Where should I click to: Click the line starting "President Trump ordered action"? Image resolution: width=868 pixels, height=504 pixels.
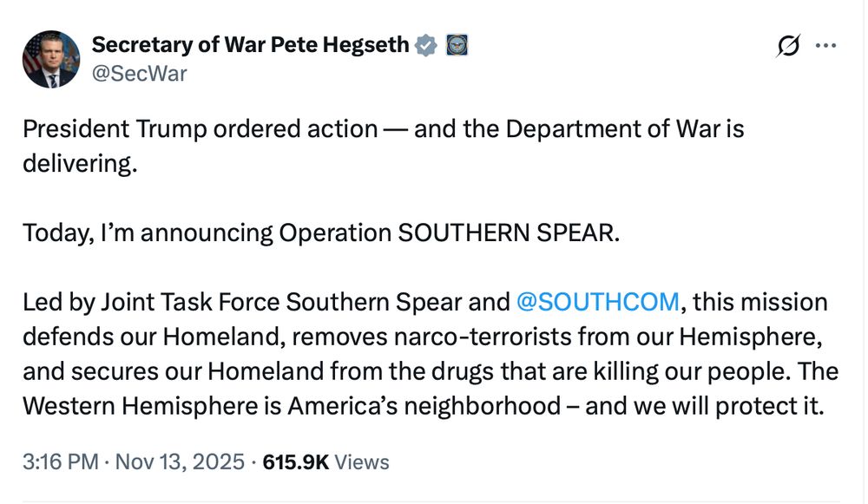pos(382,129)
